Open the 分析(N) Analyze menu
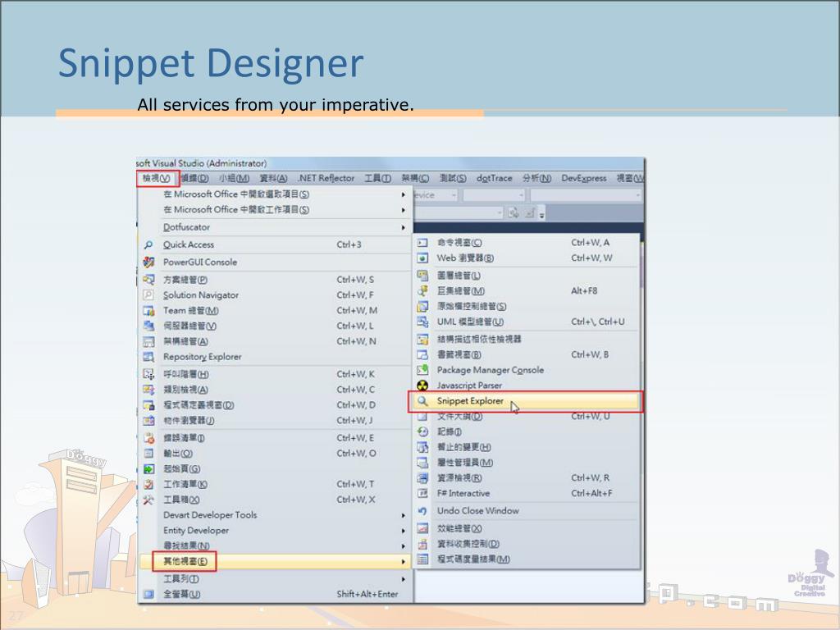The width and height of the screenshot is (840, 630). point(536,178)
